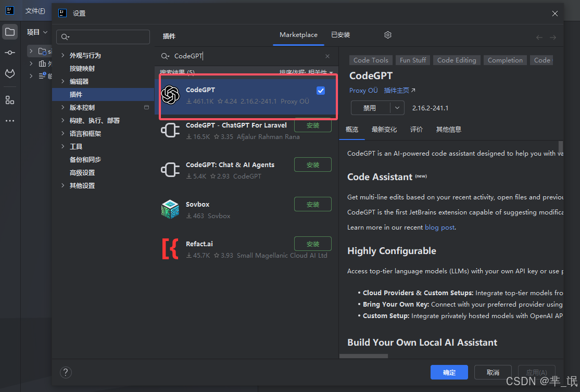Image resolution: width=580 pixels, height=392 pixels.
Task: Click the settings search magnifier icon
Action: (66, 37)
